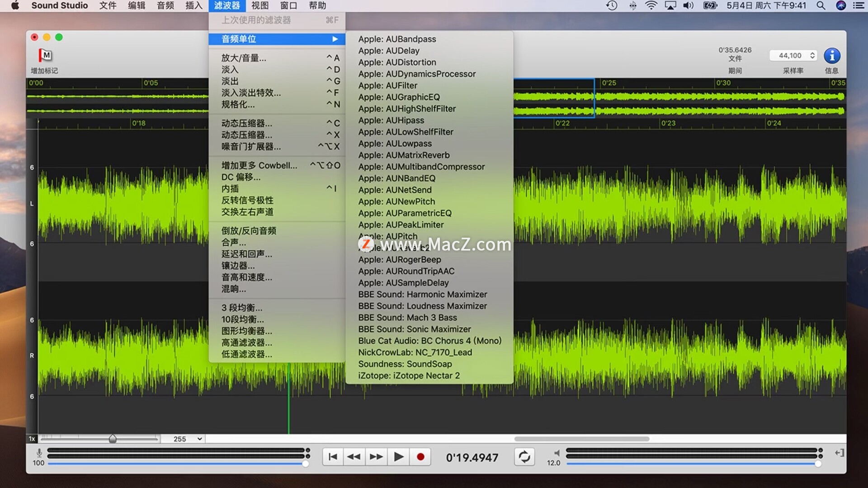Open the Notification Center icon
This screenshot has height=488, width=868.
pos(859,5)
